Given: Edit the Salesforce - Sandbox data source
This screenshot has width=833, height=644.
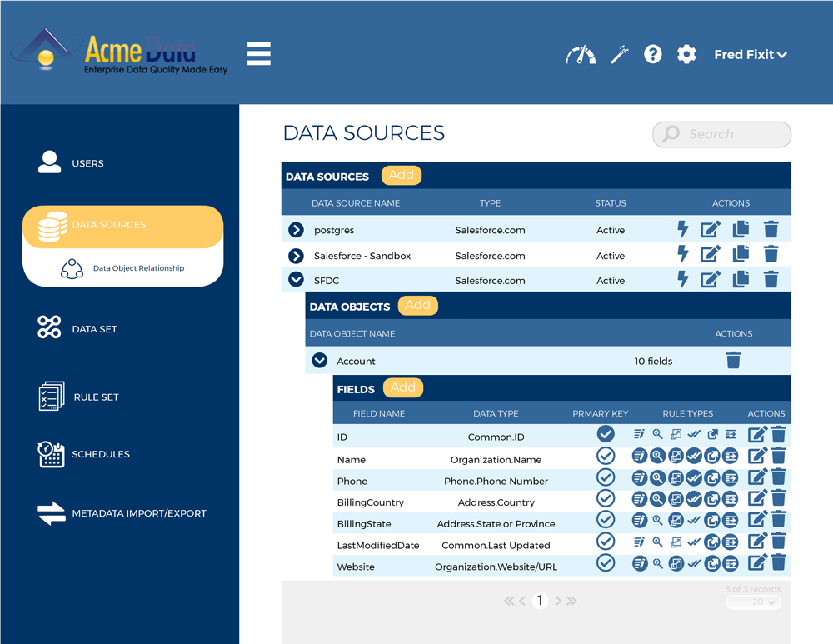Looking at the screenshot, I should 711,255.
